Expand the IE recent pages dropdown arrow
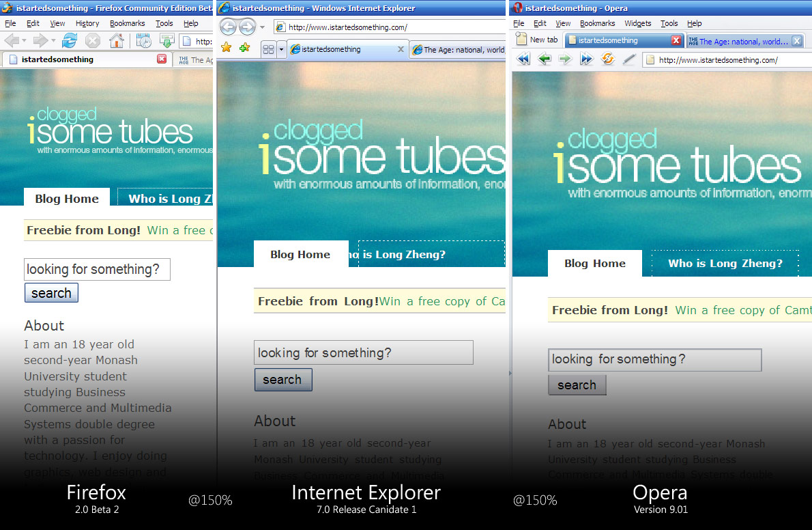Viewport: 812px width, 530px height. (x=263, y=27)
